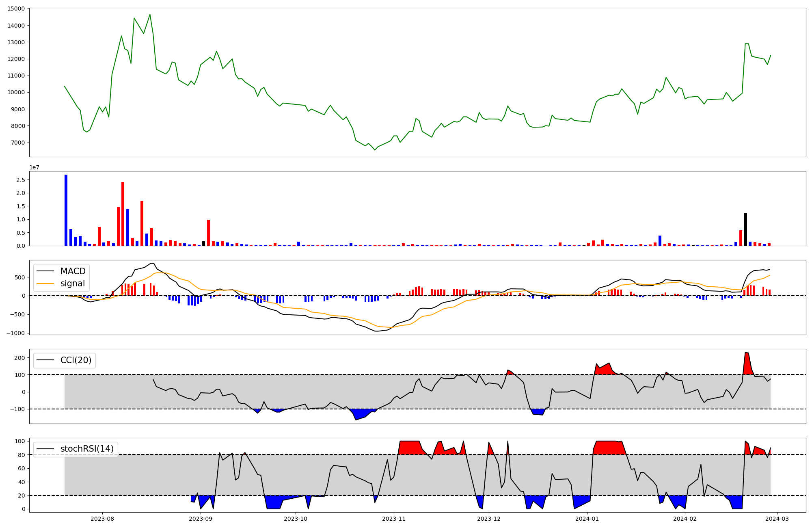Click the tall black volume bar in February 2024
Viewport: 812px width, 528px height.
745,229
